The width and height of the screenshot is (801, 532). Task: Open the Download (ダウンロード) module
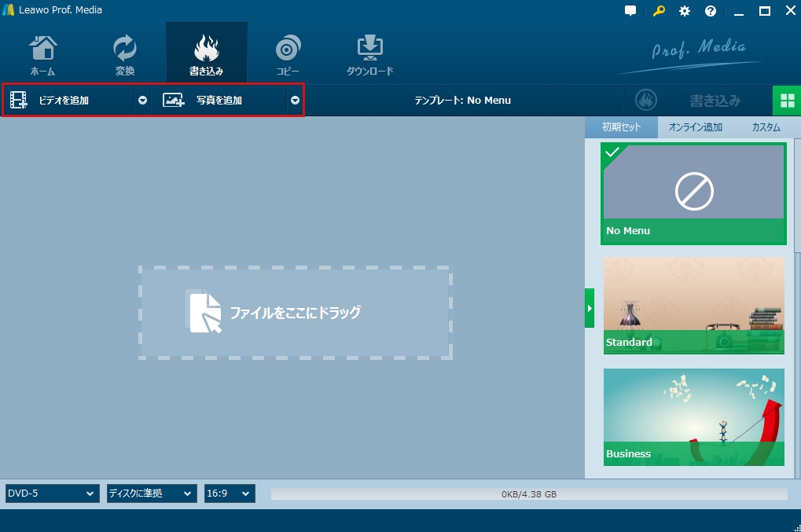coord(369,55)
